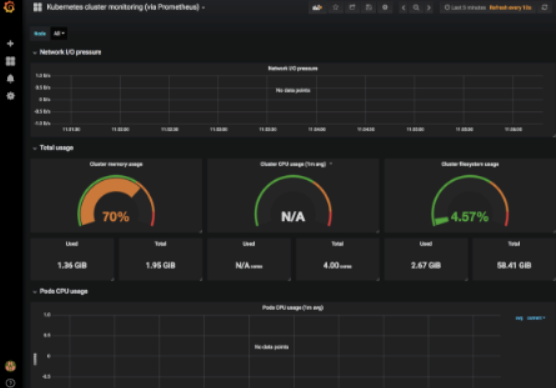Click the N/A CPU usage gauge
Image resolution: width=556 pixels, height=388 pixels.
tap(293, 201)
